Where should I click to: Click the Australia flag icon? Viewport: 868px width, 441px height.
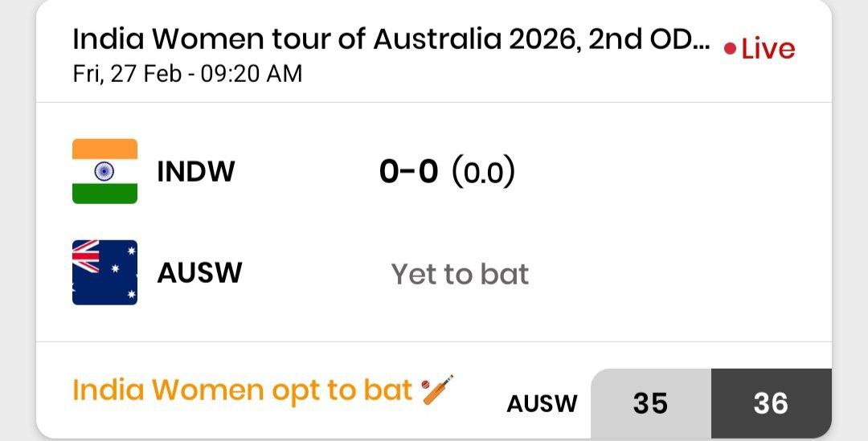click(104, 272)
